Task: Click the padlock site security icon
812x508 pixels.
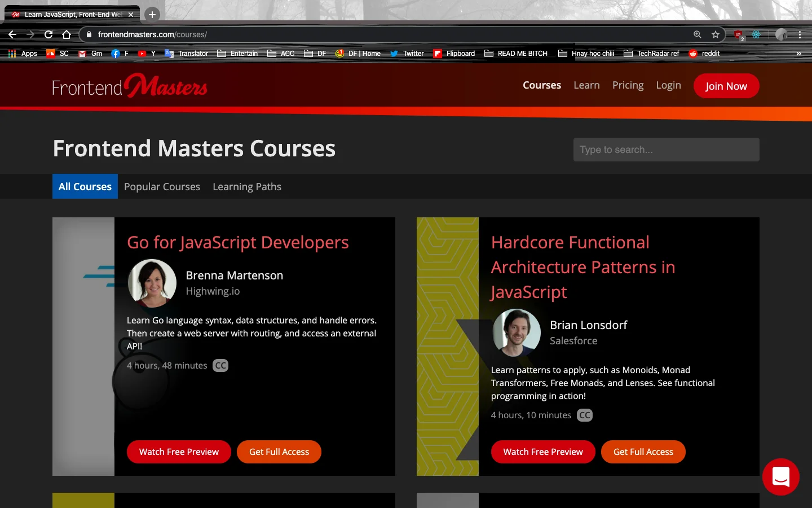Action: (x=89, y=34)
